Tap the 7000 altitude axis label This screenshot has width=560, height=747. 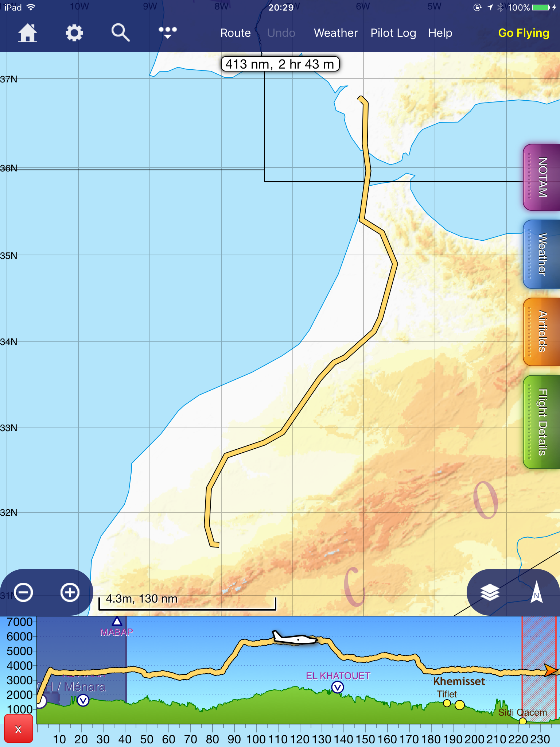20,622
